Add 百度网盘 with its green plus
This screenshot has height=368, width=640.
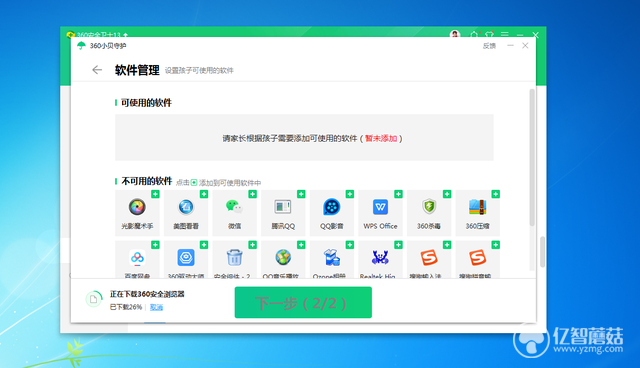(155, 245)
